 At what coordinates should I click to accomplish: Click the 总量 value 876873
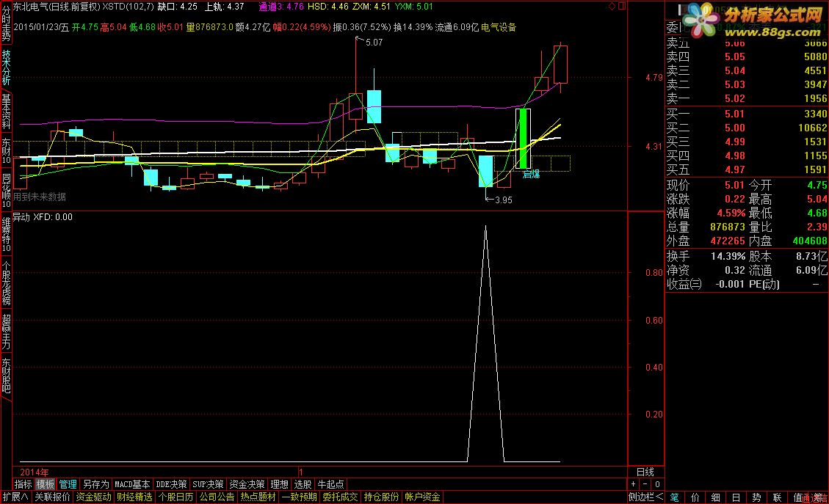coord(728,227)
